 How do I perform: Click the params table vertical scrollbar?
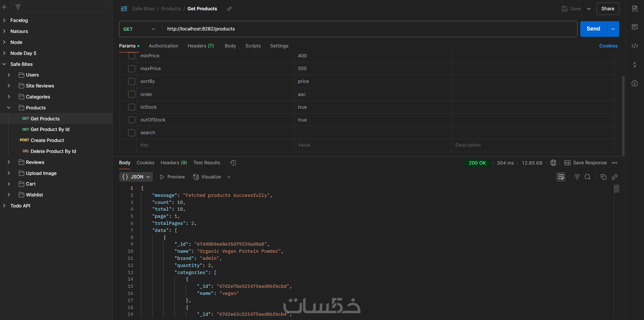623,115
